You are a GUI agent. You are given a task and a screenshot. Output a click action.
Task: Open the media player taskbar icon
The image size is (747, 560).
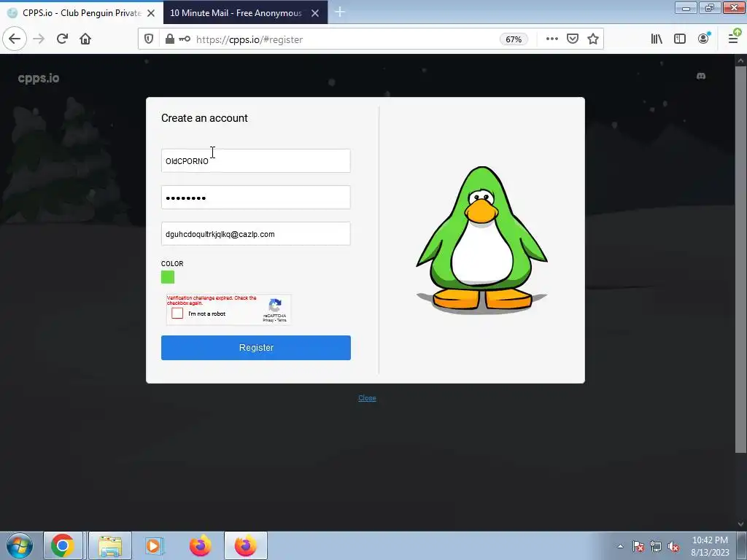pos(154,545)
